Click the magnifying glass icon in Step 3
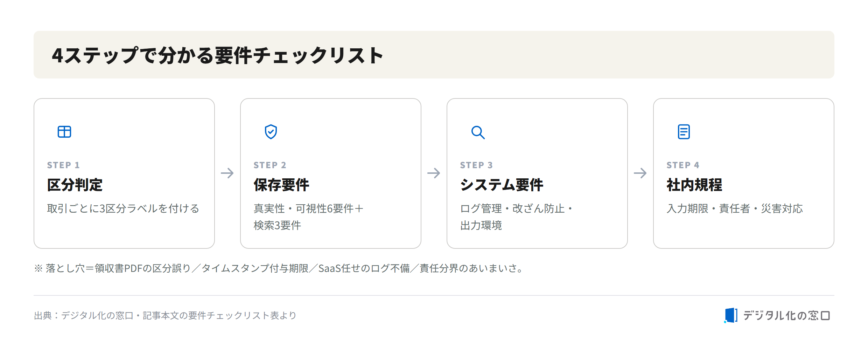 pyautogui.click(x=478, y=132)
